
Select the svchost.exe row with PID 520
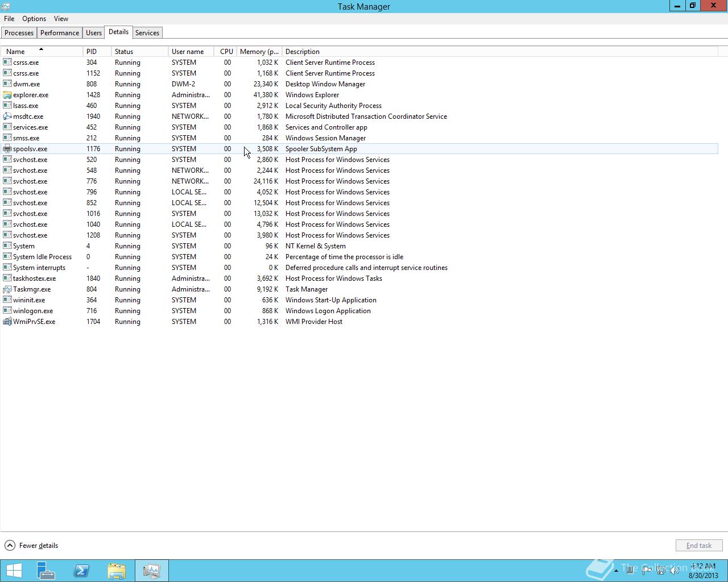tap(360, 160)
